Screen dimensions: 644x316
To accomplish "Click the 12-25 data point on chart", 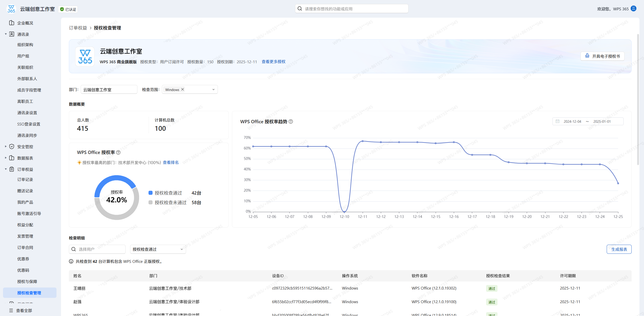I will point(618,183).
